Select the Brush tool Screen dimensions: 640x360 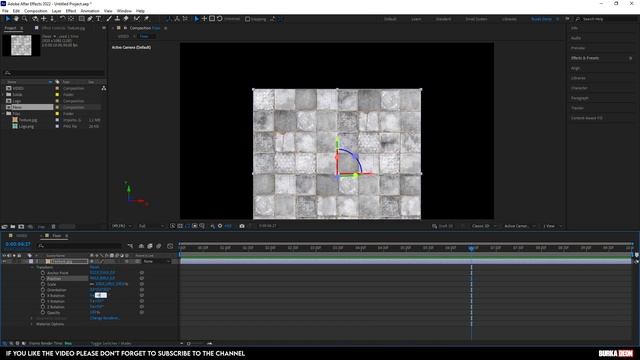click(109, 19)
